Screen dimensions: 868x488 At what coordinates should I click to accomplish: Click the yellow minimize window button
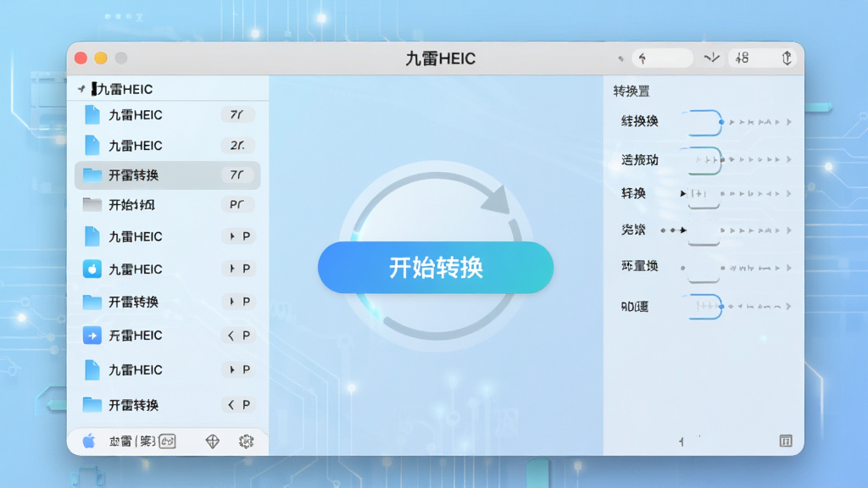click(101, 58)
